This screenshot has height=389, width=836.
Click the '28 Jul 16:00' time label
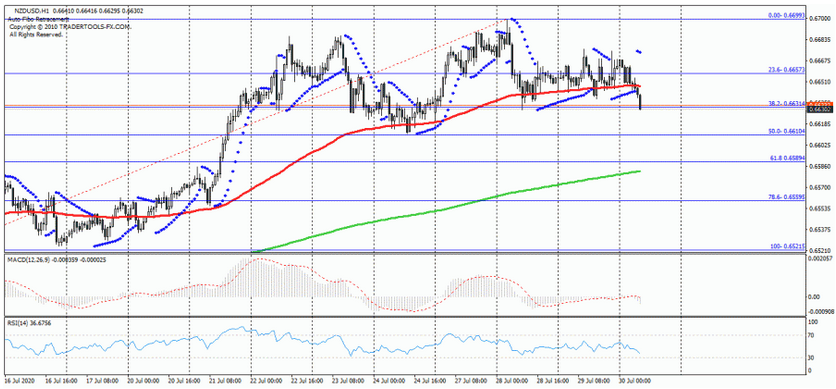(554, 380)
